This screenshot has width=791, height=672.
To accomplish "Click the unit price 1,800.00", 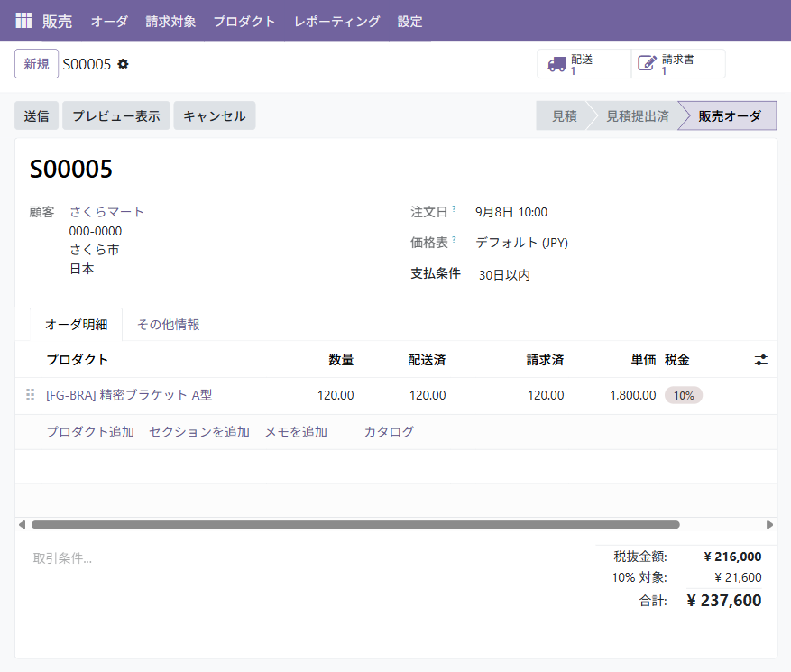I will pyautogui.click(x=632, y=395).
